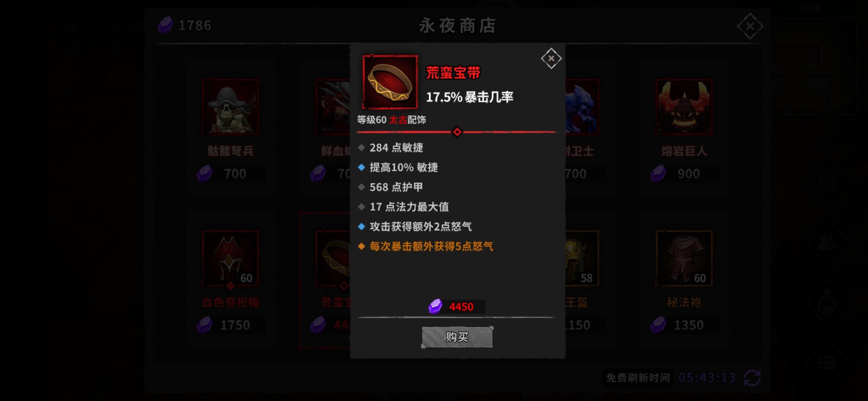Select the 熔岩巨人 lava giant item
Viewport: 868px width, 401px height.
pos(684,107)
